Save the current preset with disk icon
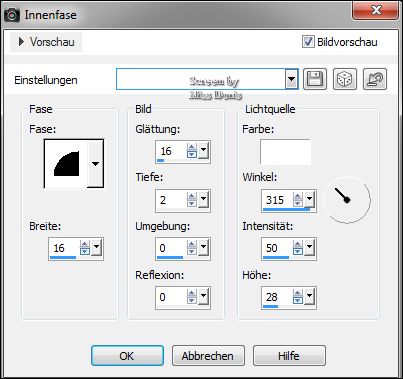Viewport: 403px width, 379px height. click(315, 79)
